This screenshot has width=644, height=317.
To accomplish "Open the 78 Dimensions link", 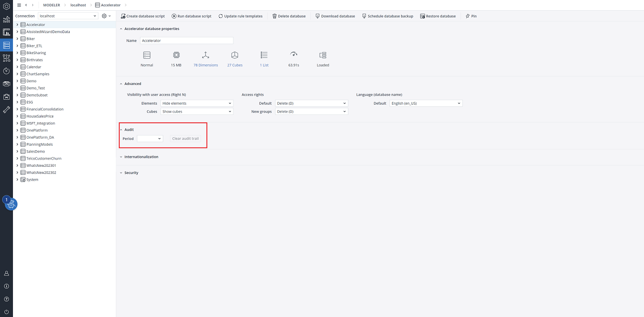I will click(x=206, y=65).
